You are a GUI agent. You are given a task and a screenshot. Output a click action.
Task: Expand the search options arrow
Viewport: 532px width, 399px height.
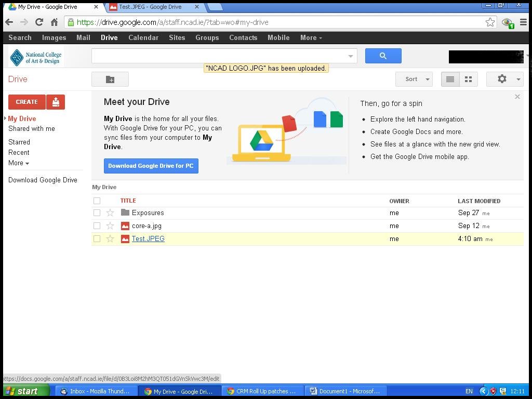coord(351,56)
